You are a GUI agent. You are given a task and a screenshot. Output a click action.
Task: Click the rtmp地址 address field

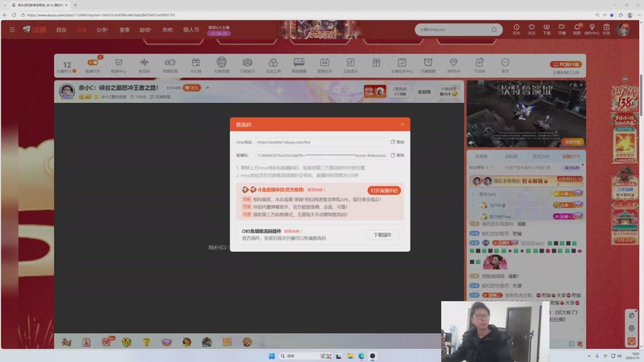pos(321,142)
